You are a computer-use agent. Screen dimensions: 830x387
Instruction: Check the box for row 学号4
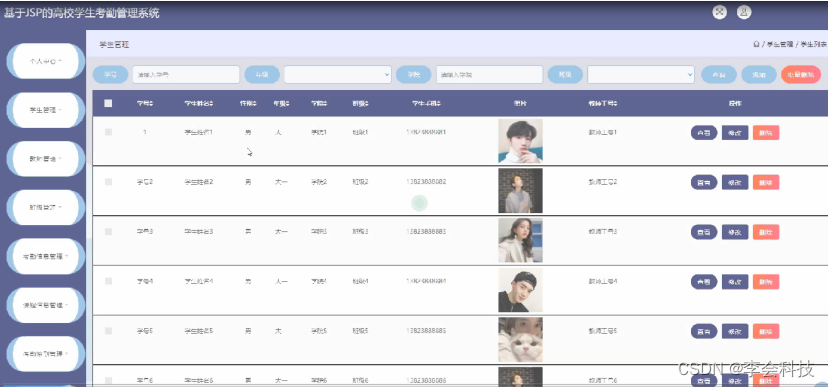(109, 281)
